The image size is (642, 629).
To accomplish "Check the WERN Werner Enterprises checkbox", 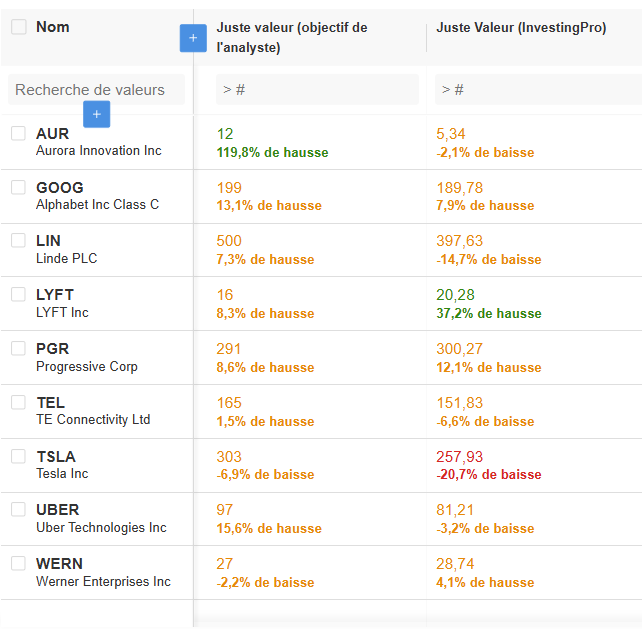I will click(x=19, y=563).
